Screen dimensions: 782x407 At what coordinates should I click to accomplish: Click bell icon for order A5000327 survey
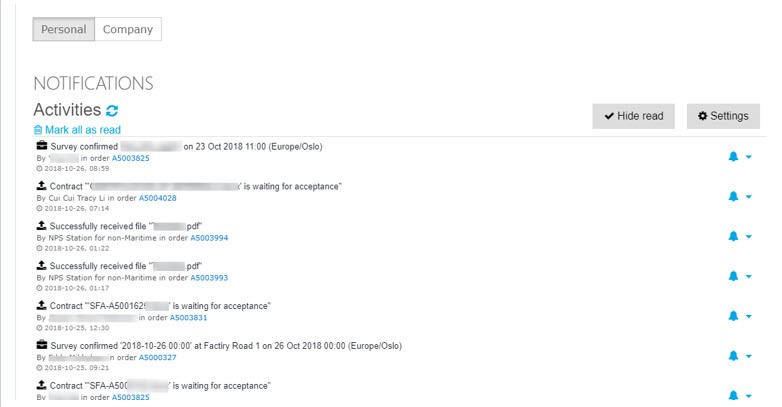[x=733, y=356]
